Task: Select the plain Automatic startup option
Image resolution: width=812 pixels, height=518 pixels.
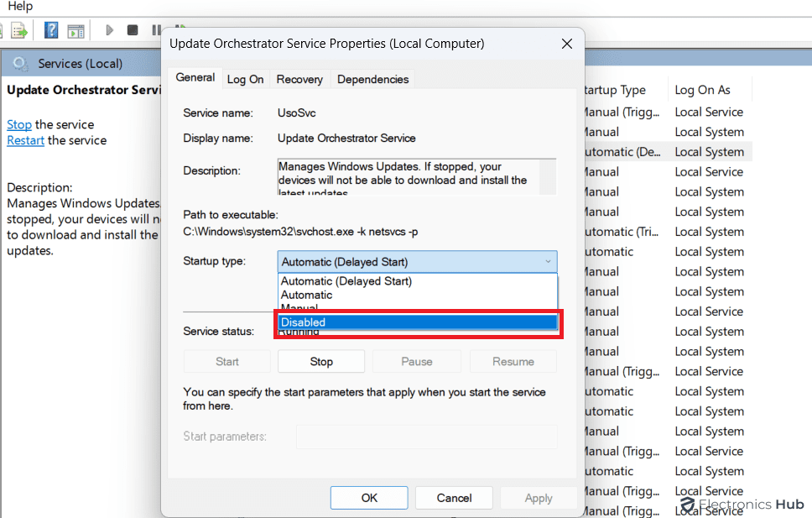Action: [x=307, y=295]
